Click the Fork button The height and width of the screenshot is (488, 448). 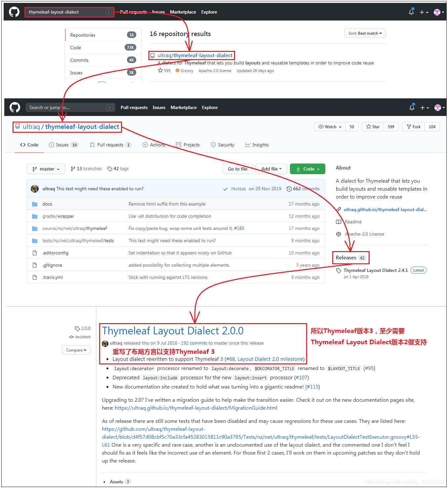(414, 127)
